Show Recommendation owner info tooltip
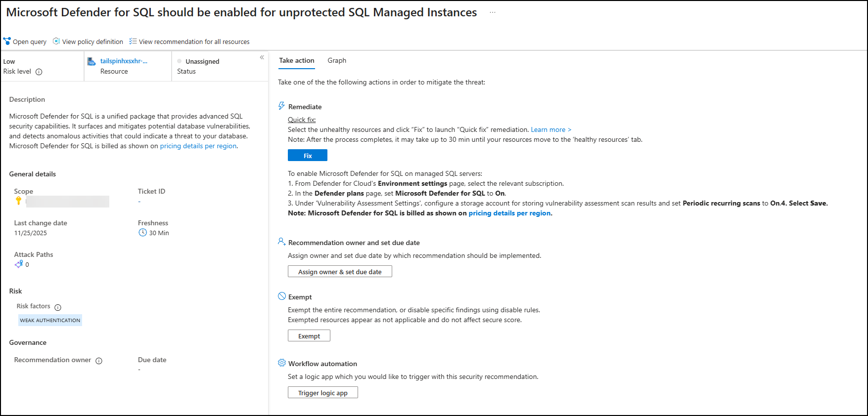Viewport: 868px width, 416px height. point(99,361)
